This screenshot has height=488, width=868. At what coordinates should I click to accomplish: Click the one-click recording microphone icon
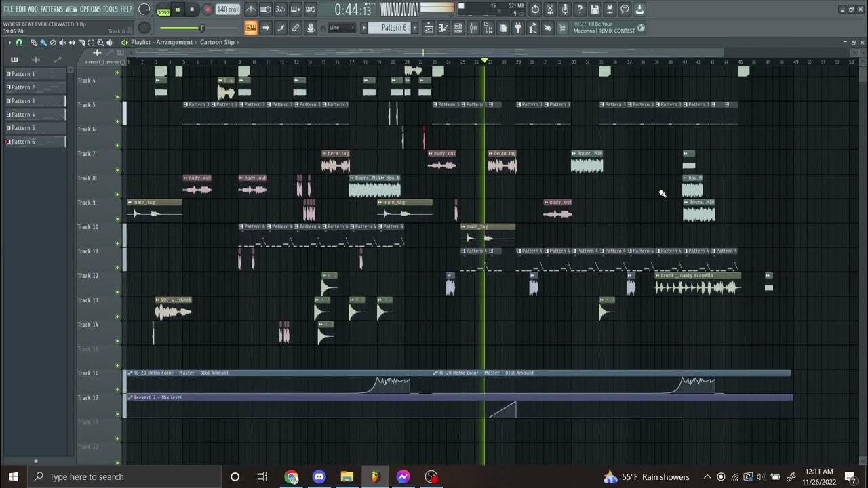[x=565, y=9]
